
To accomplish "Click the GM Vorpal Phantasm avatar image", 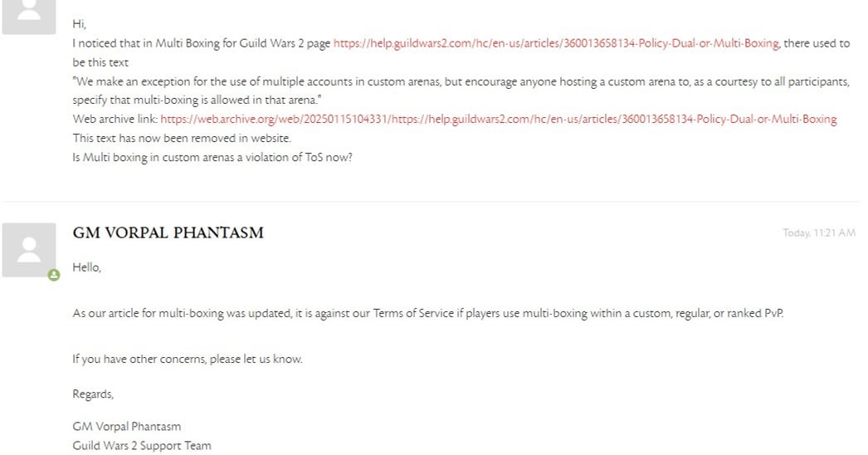I will (29, 250).
